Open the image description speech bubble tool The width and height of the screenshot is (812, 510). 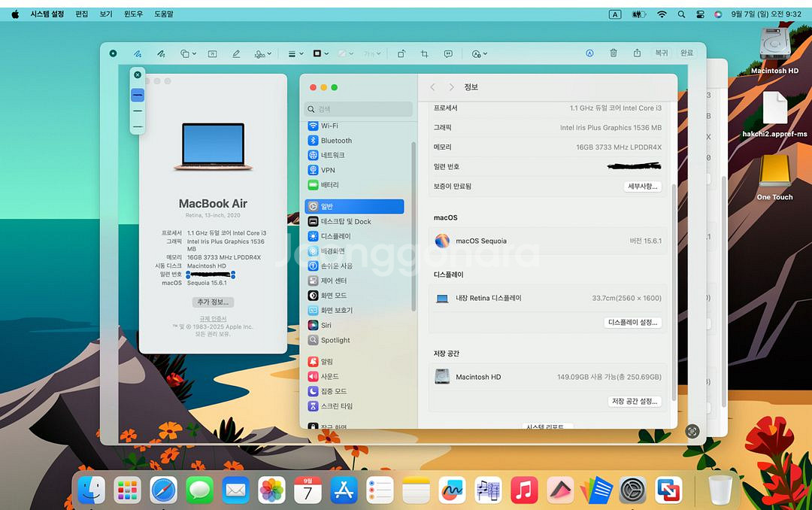click(448, 54)
